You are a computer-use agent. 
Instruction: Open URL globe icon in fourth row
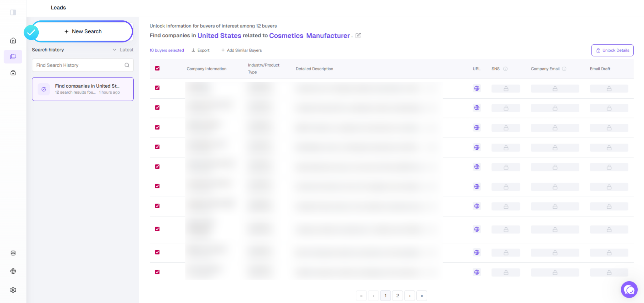click(x=477, y=147)
